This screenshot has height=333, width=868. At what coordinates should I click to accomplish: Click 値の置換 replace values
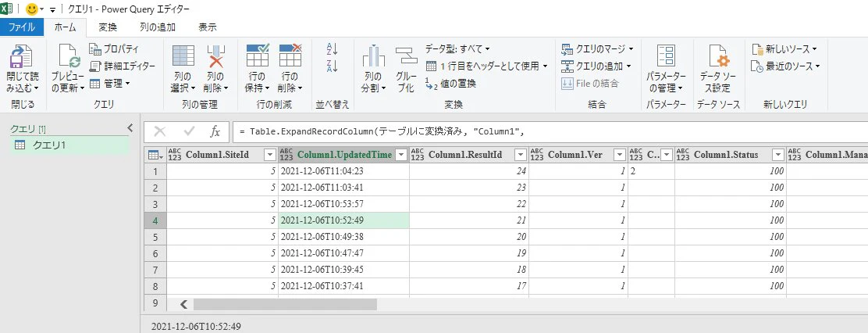(450, 83)
